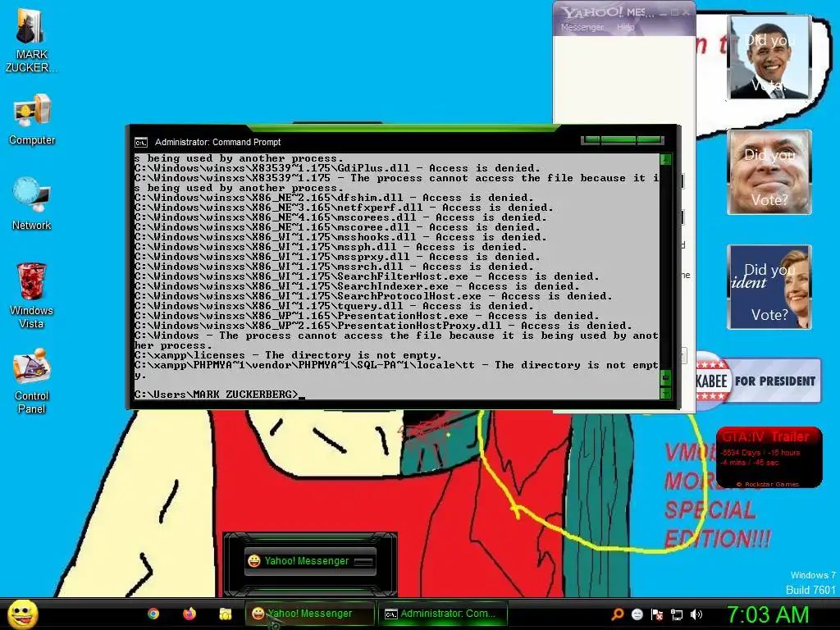Click the mssrch.dll Access is denied line

[x=334, y=267]
